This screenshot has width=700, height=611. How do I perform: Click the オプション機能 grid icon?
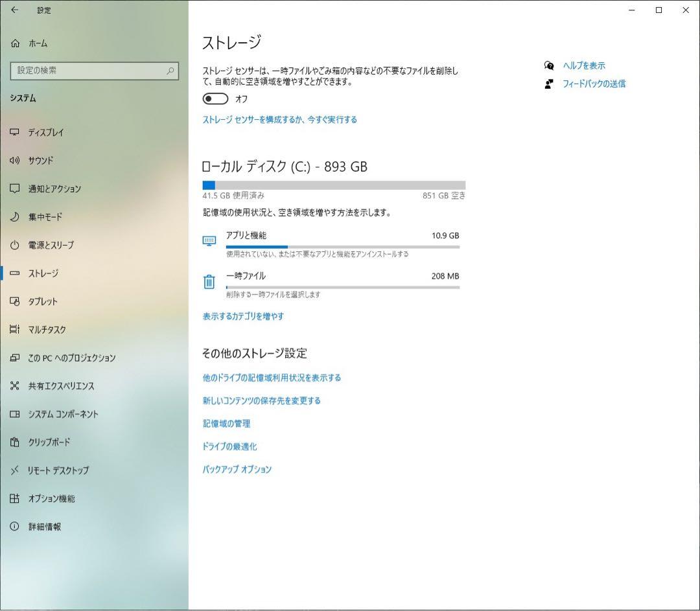pos(15,498)
